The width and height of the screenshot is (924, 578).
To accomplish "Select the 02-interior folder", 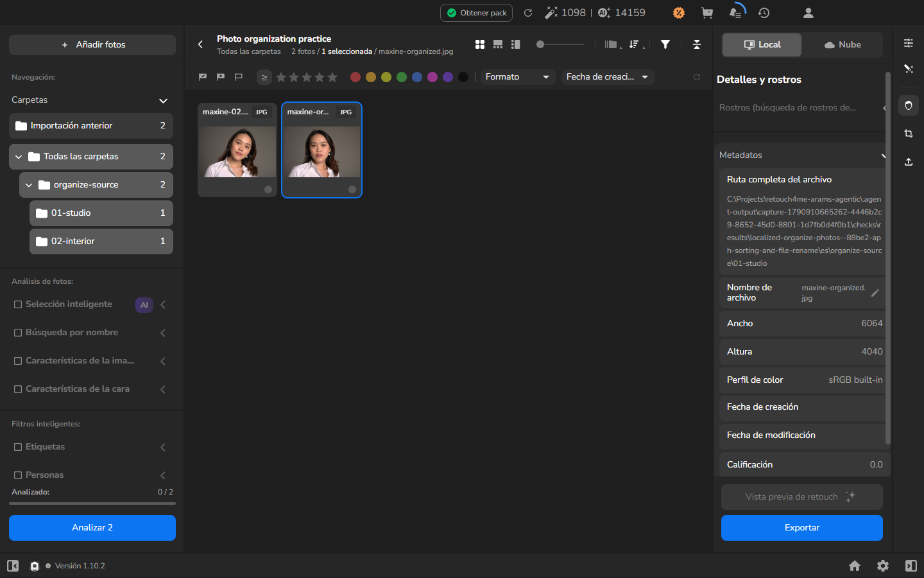I will click(101, 241).
